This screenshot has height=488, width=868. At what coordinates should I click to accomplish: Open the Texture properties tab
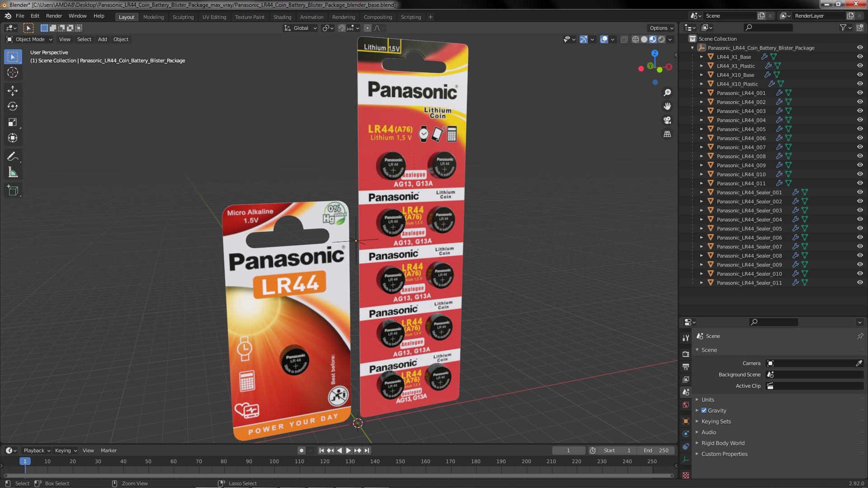coord(686,475)
